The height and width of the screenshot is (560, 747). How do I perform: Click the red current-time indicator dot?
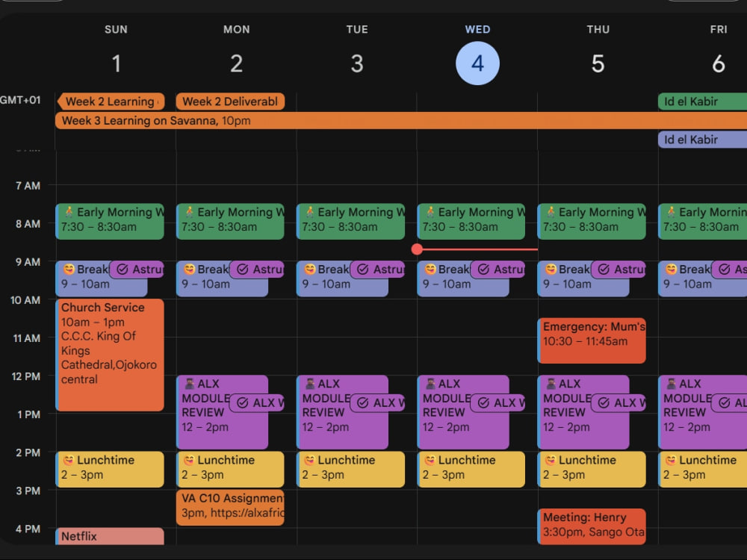point(417,249)
